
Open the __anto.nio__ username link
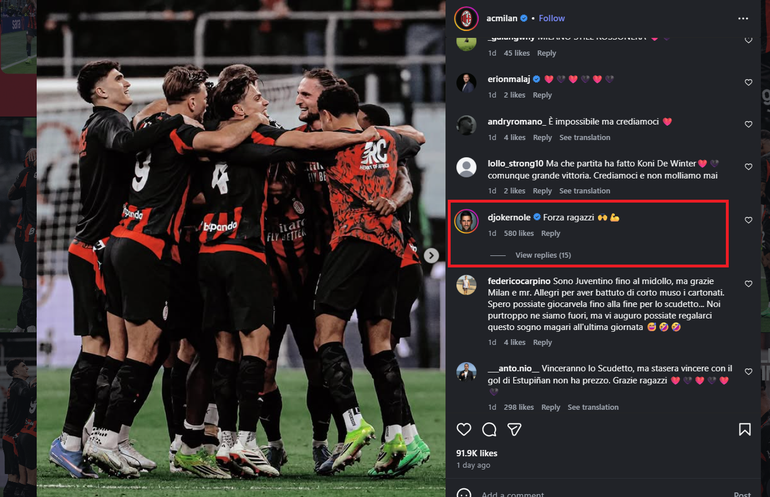click(513, 368)
